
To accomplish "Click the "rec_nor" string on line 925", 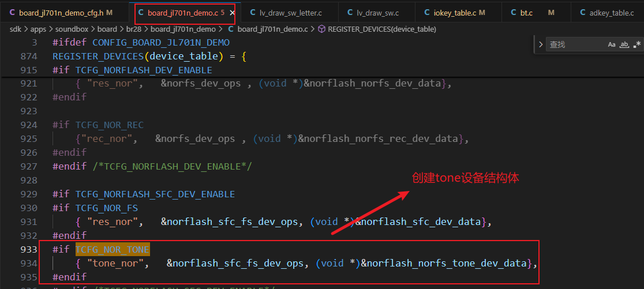I will (109, 139).
